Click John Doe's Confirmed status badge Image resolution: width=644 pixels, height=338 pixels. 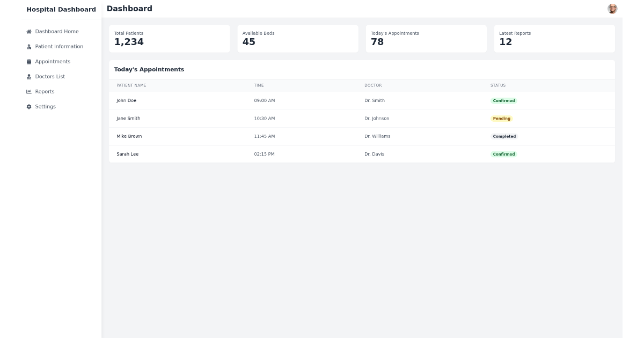[504, 101]
